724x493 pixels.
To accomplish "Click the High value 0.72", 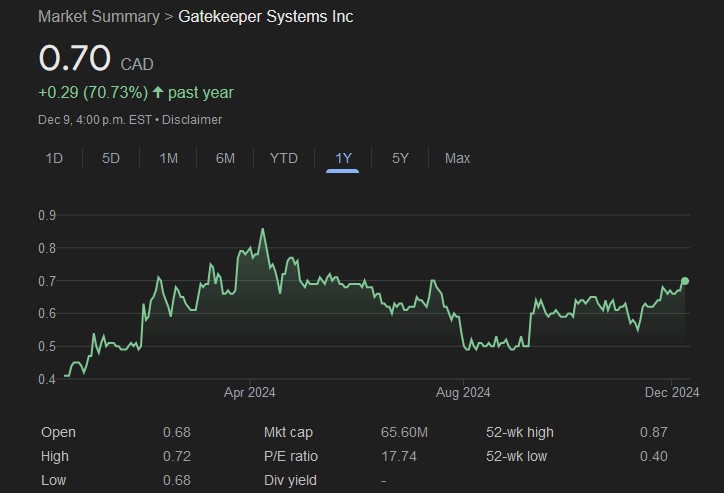I will tap(176, 456).
